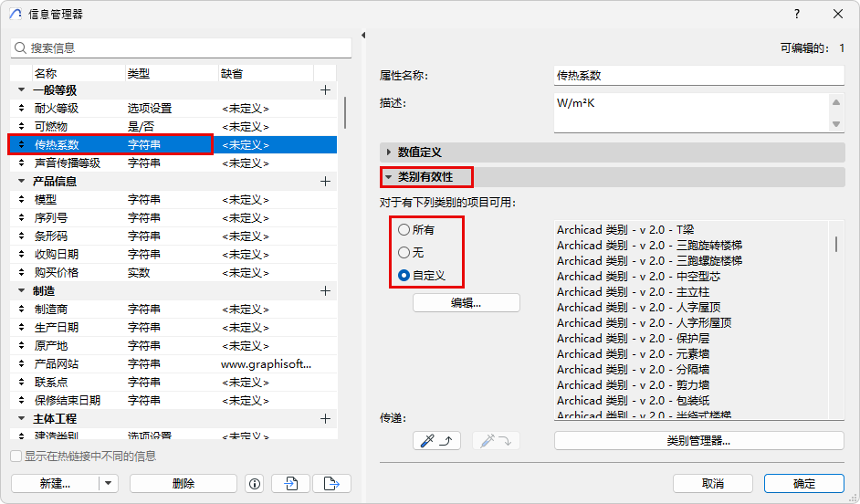This screenshot has width=860, height=504.
Task: Click the 描述 text area
Action: (692, 113)
